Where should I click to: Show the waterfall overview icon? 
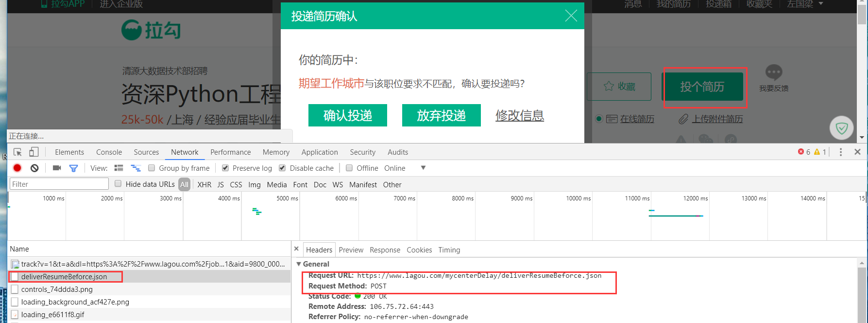coord(136,168)
